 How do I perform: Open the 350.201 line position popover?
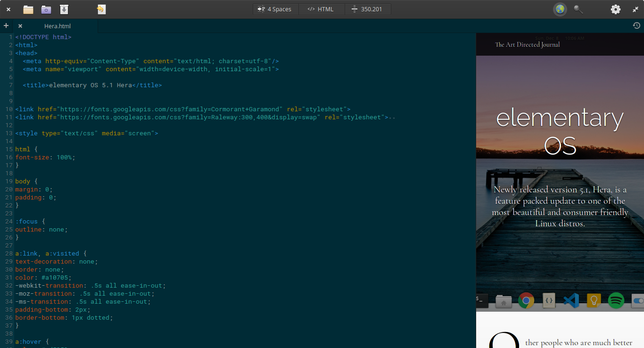point(368,9)
